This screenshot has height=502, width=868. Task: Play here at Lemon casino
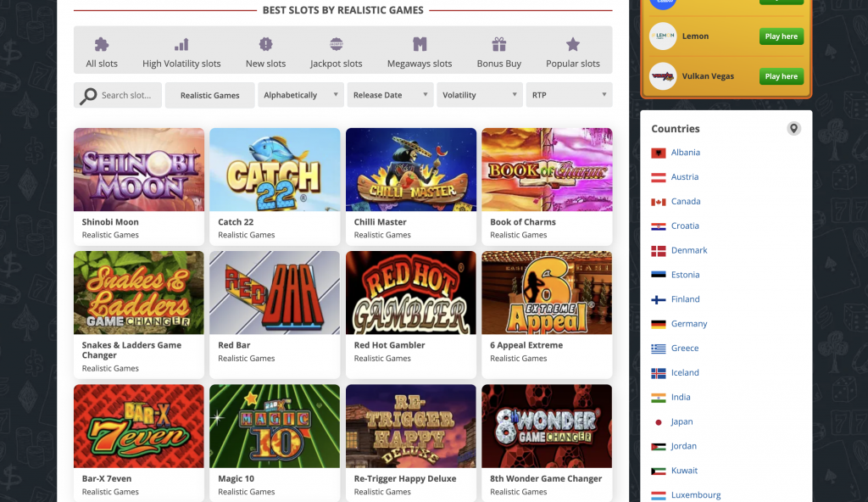click(x=781, y=36)
